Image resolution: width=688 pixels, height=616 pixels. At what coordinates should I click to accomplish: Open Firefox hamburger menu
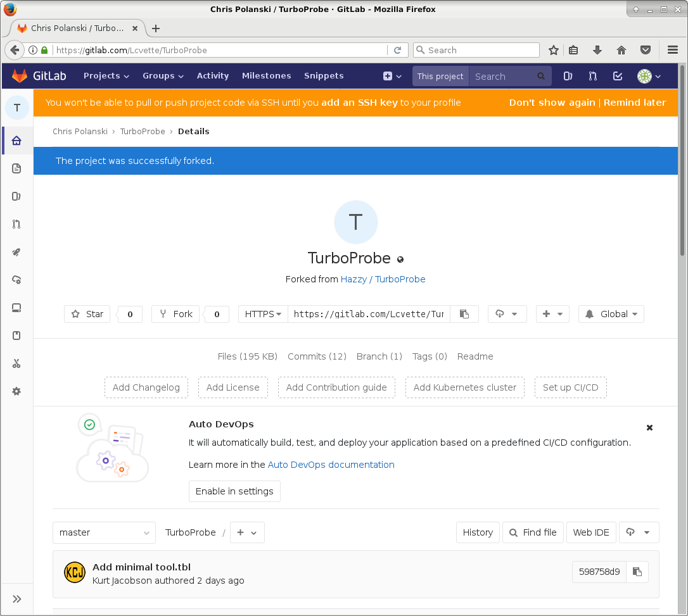pos(673,50)
